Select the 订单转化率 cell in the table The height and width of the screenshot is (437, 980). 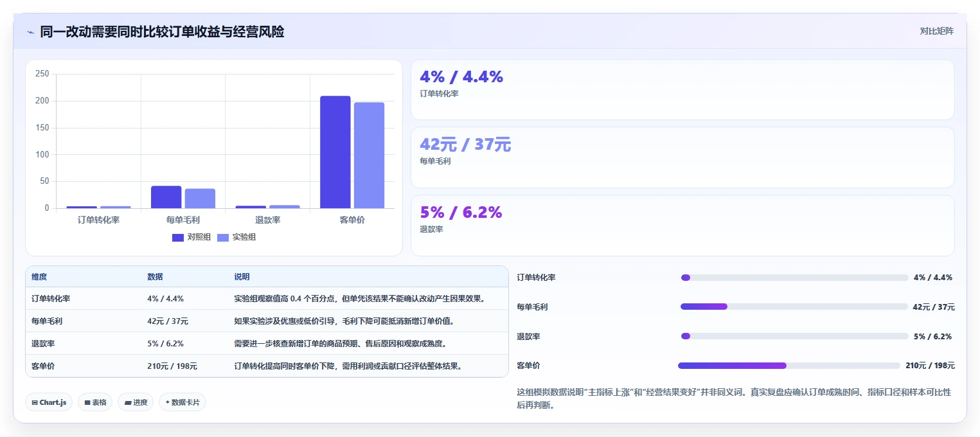[51, 299]
